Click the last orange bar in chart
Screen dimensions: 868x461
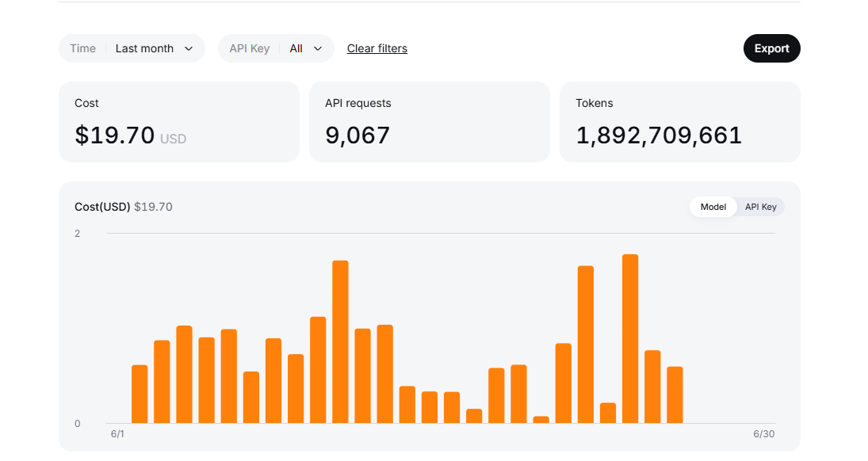[675, 394]
